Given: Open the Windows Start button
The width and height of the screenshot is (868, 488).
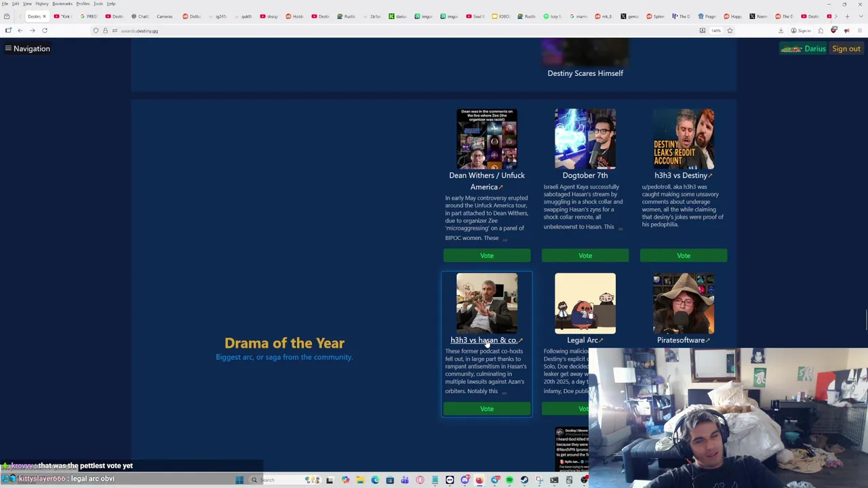Looking at the screenshot, I should point(239,480).
